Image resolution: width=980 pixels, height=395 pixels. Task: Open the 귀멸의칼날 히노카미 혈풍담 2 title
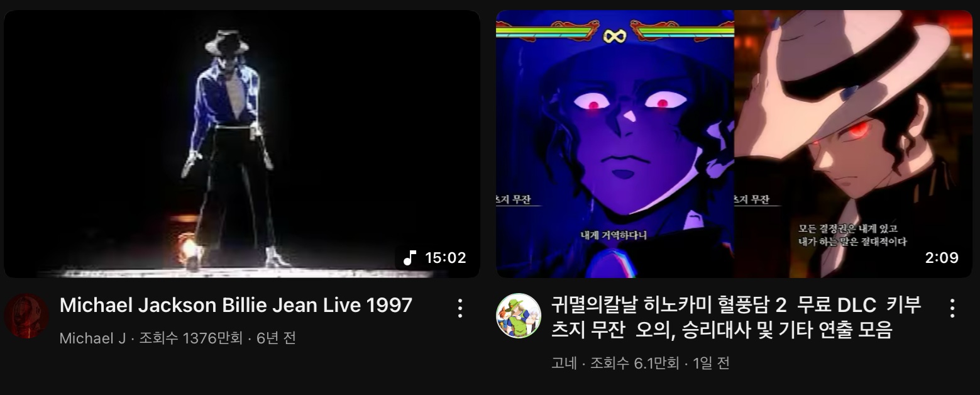736,318
